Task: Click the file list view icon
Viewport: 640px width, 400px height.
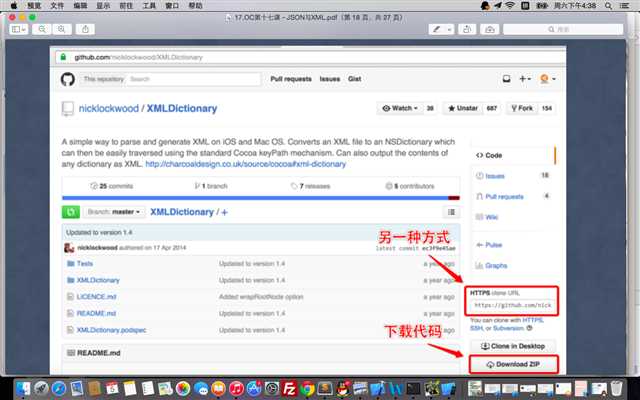Action: (x=451, y=212)
